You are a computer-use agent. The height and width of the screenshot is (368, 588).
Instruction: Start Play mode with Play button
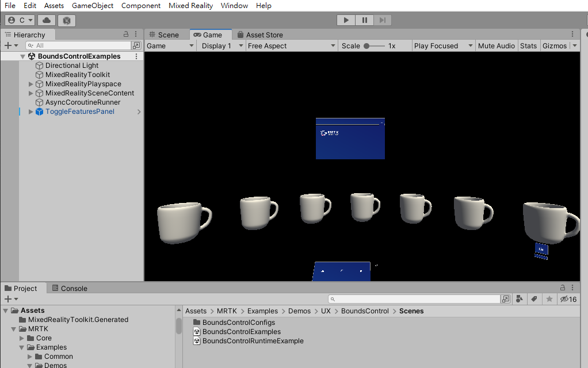[x=346, y=20]
